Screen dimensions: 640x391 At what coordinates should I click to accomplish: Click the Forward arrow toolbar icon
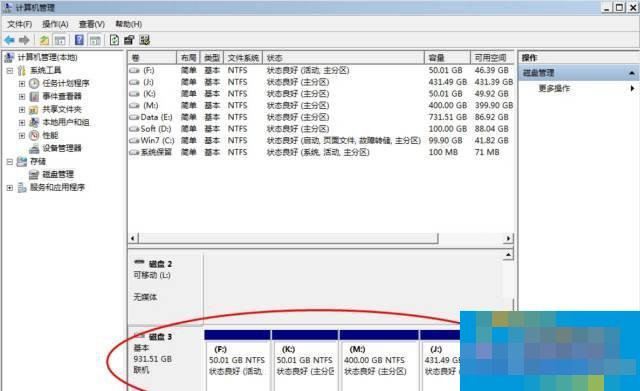[x=24, y=40]
